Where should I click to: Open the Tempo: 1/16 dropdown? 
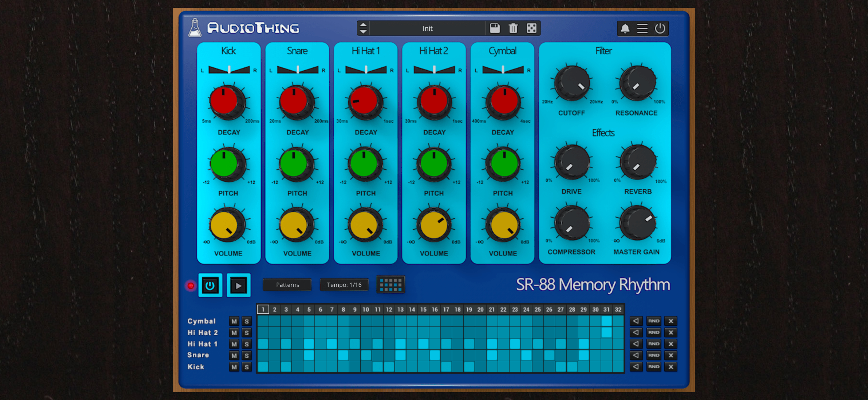coord(344,285)
